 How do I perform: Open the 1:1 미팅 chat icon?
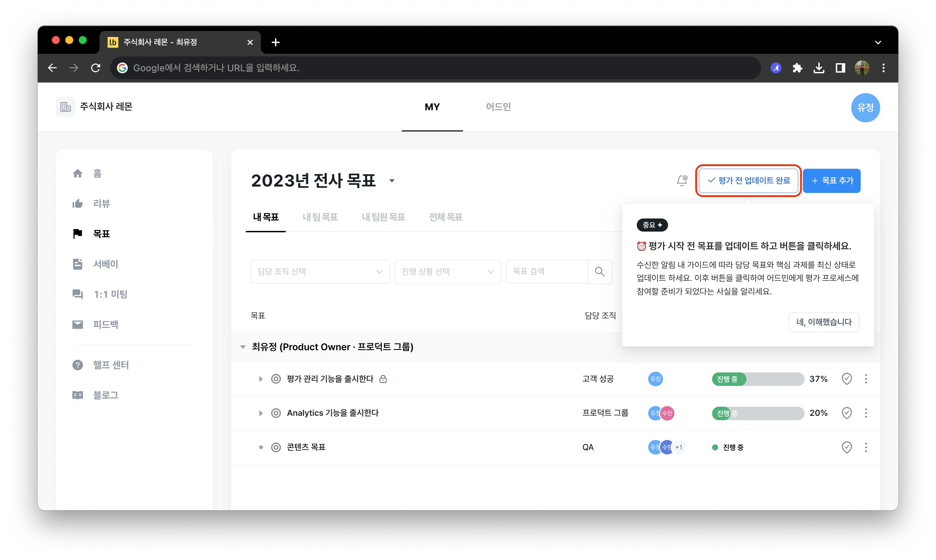click(x=77, y=294)
